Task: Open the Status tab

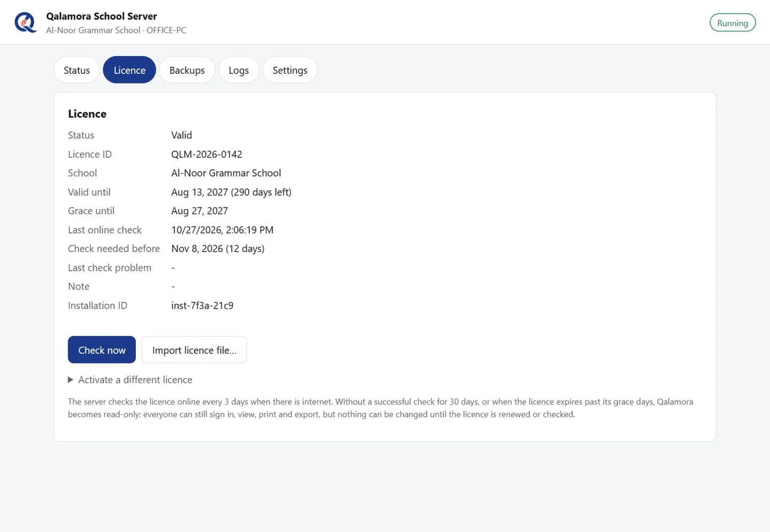Action: click(76, 70)
